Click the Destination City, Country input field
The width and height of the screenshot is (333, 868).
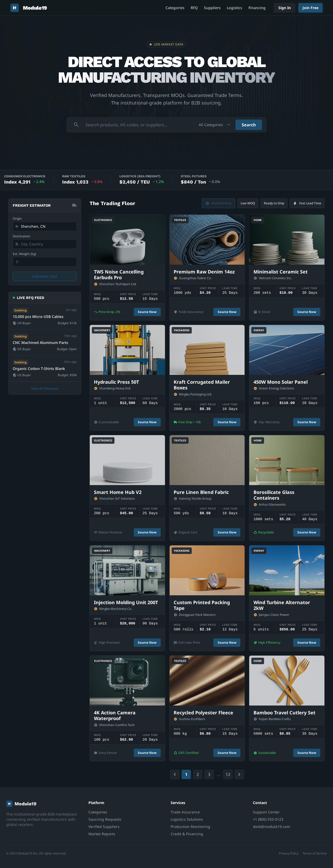(44, 244)
